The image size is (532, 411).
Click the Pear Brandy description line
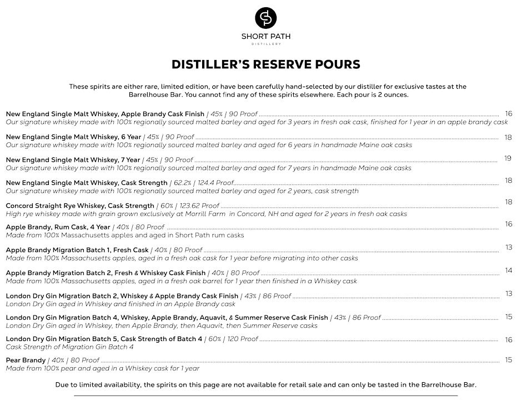pyautogui.click(x=102, y=368)
